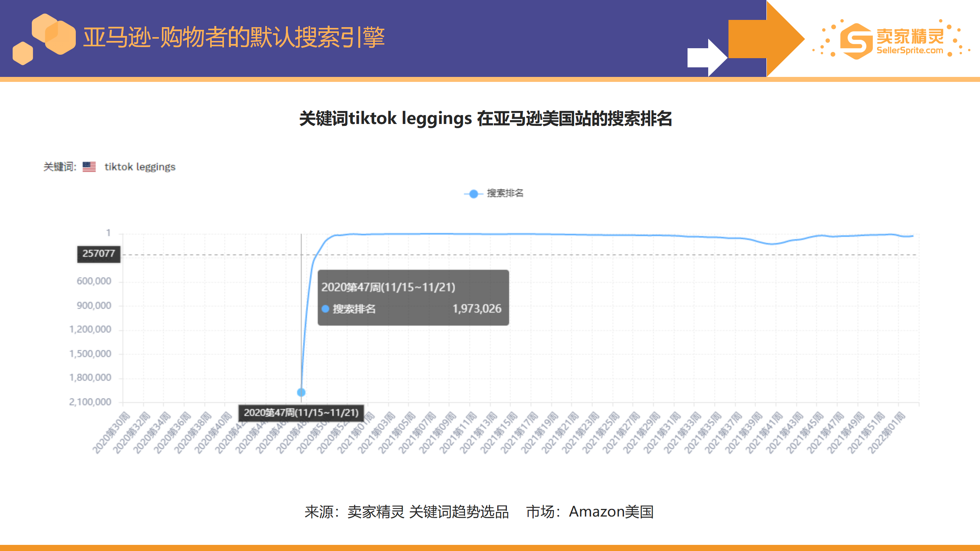
Task: Click the x-axis label 2021第49周
Action: [x=846, y=432]
